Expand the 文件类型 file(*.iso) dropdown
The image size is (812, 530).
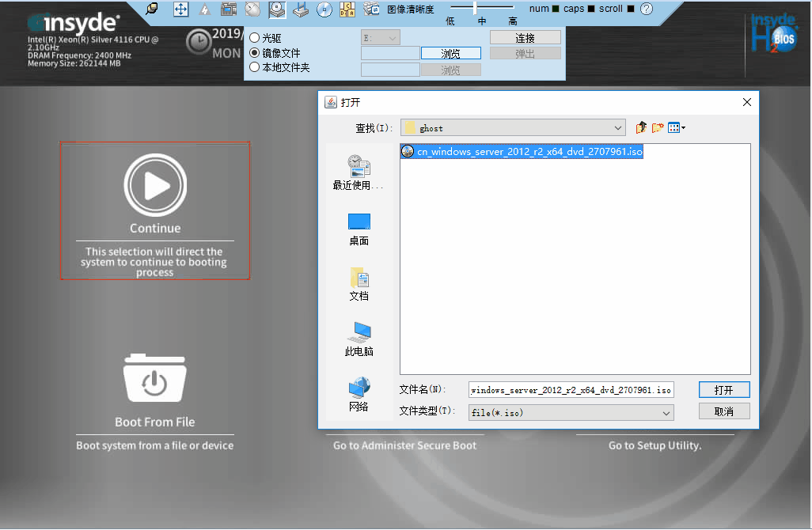(x=666, y=412)
